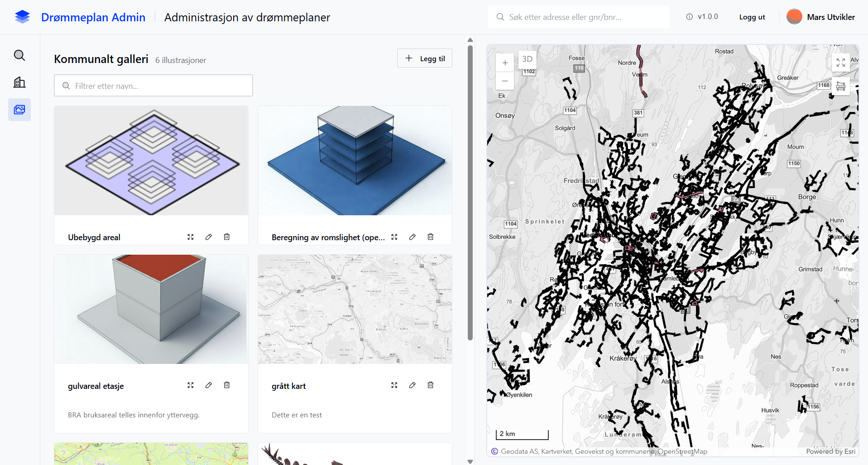868x465 pixels.
Task: Expand gulvareal etasje illustration fullscreen
Action: point(191,385)
